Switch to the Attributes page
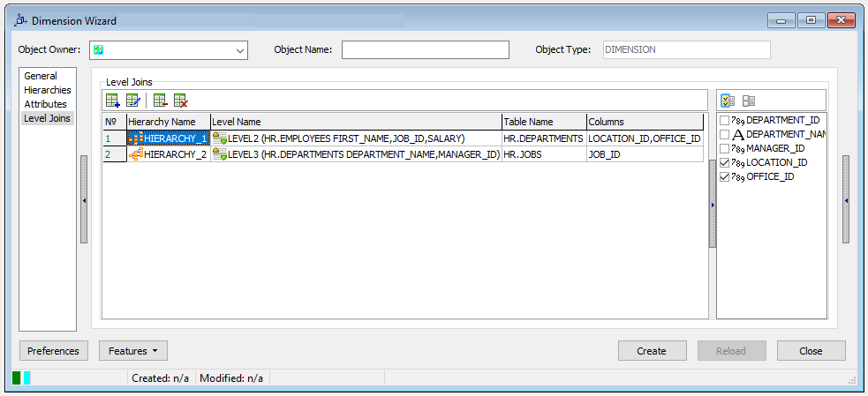The image size is (868, 396). [45, 104]
